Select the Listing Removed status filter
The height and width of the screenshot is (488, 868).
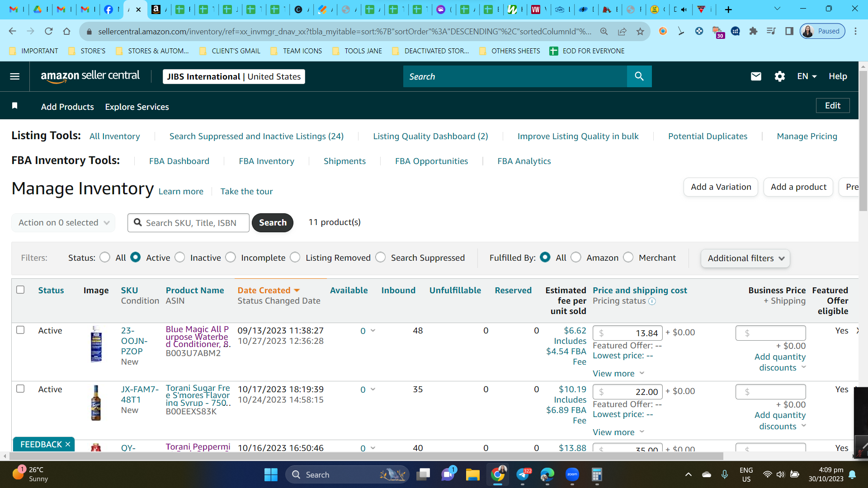coord(295,258)
